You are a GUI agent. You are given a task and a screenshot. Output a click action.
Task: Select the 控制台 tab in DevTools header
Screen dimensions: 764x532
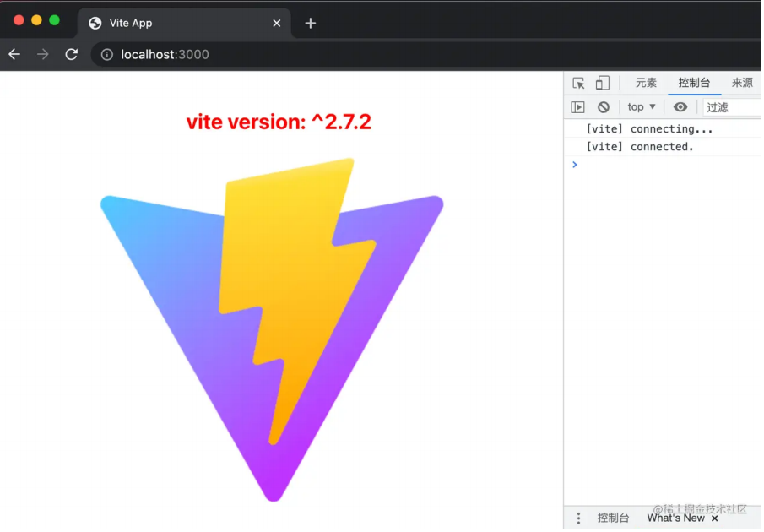pos(694,83)
